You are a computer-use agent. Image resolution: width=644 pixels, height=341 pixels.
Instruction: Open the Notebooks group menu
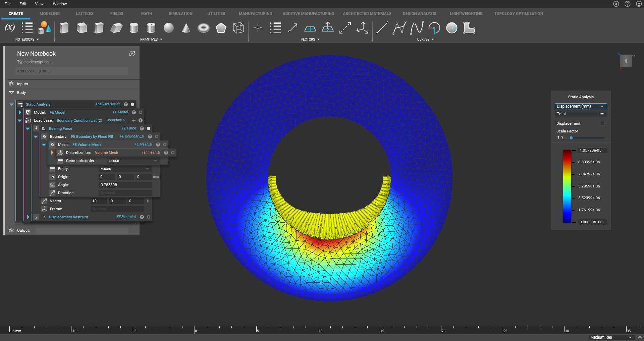[27, 39]
